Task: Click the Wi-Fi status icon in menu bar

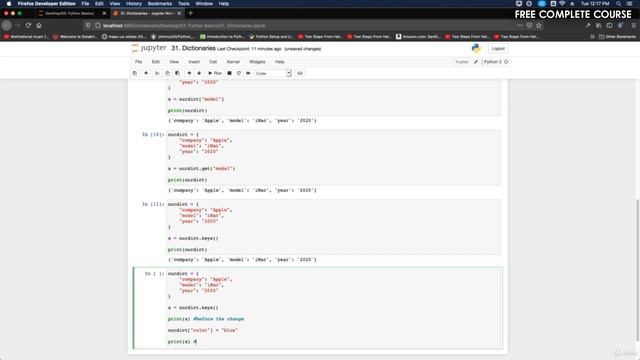Action: 562,4
